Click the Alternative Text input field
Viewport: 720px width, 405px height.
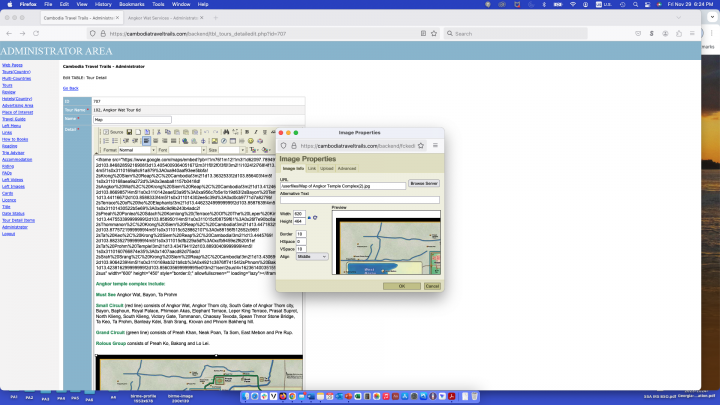click(x=357, y=200)
